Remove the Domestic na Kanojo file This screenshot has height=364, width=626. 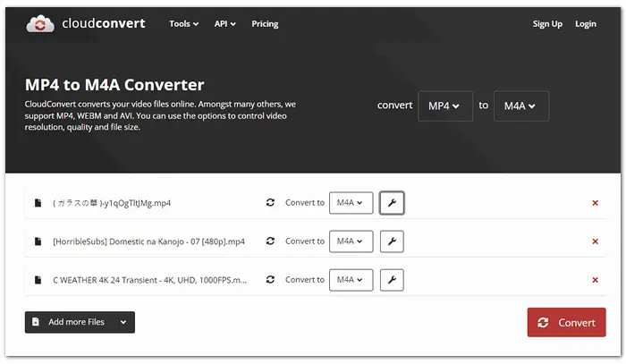[x=595, y=241]
